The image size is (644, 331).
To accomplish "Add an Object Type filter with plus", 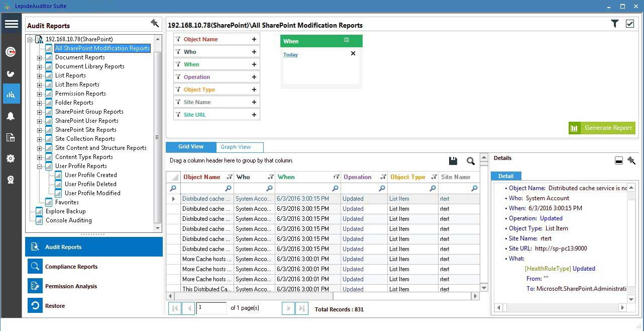I will [254, 90].
